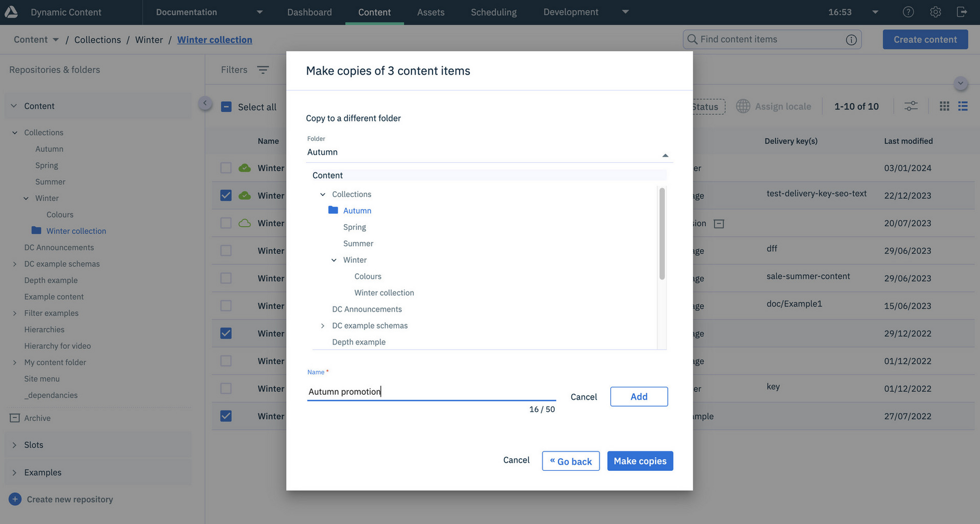Click the outlined cloud icon on third row
Screen dimensions: 980x524
[244, 223]
